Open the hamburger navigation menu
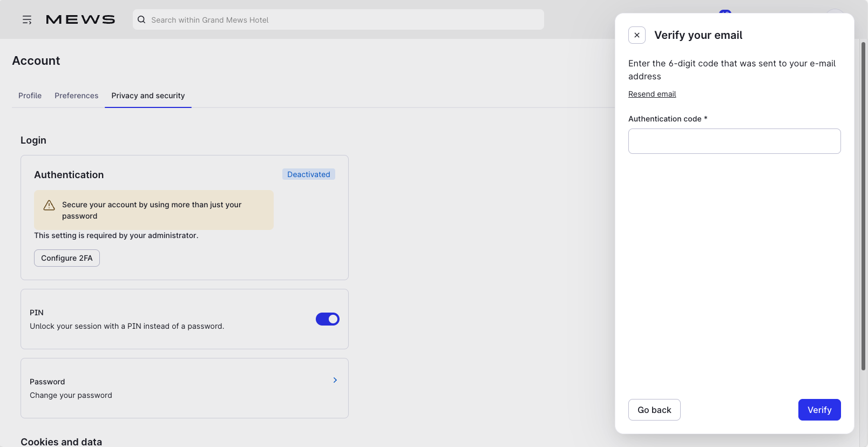 click(27, 20)
